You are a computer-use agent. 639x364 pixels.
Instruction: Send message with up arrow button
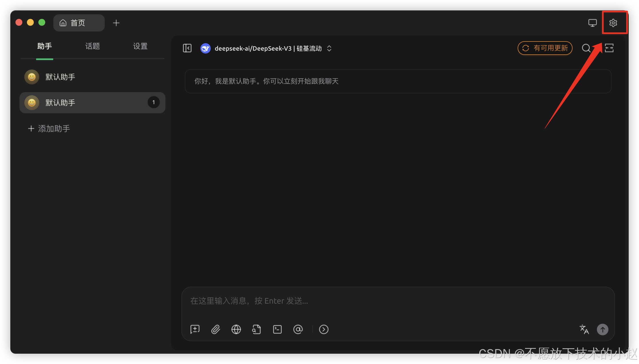pyautogui.click(x=603, y=329)
